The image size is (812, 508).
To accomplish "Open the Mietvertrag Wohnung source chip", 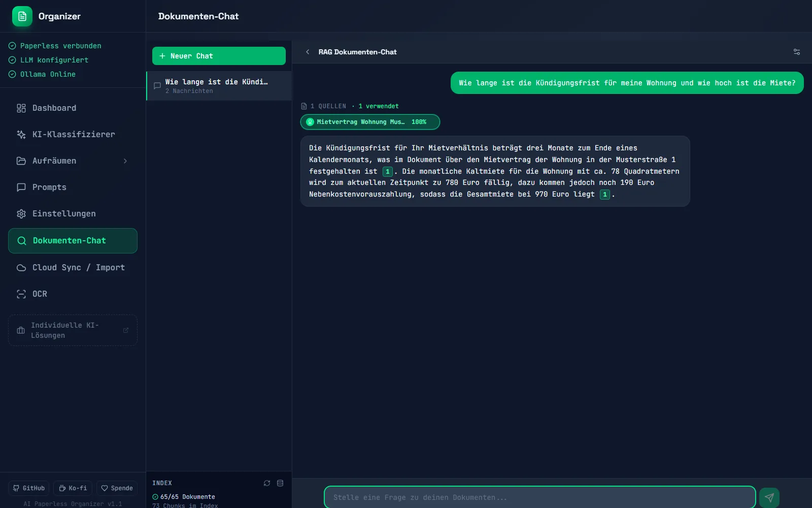I will 370,122.
